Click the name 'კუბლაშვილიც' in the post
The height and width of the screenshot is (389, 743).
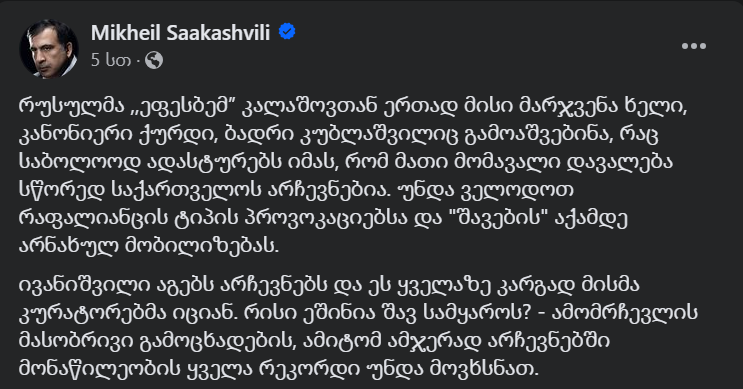pyautogui.click(x=377, y=135)
